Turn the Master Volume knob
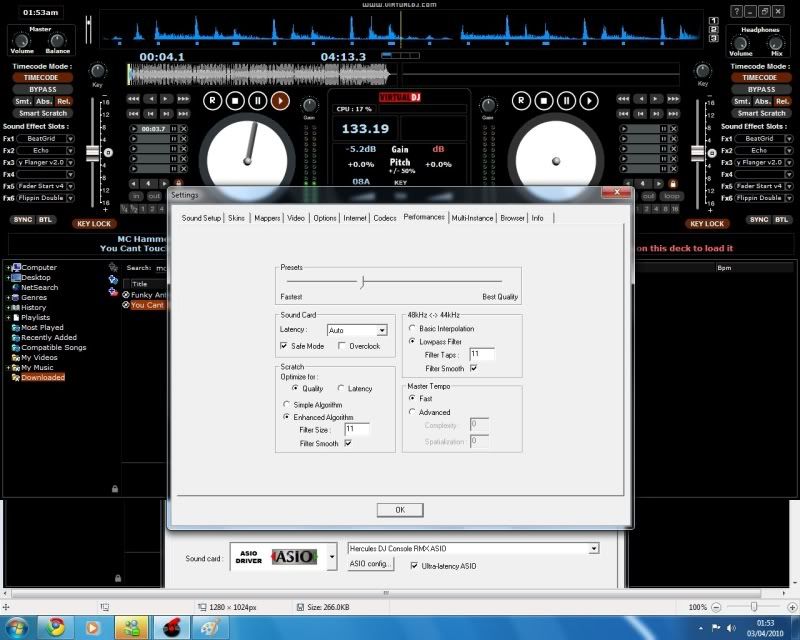 pos(21,40)
